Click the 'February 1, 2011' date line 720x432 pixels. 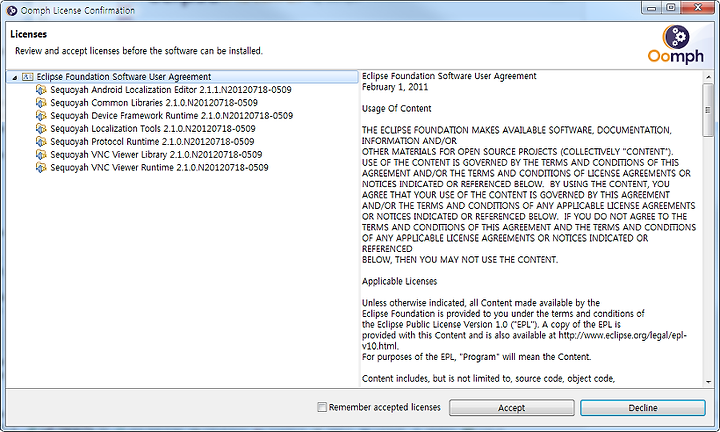point(395,87)
